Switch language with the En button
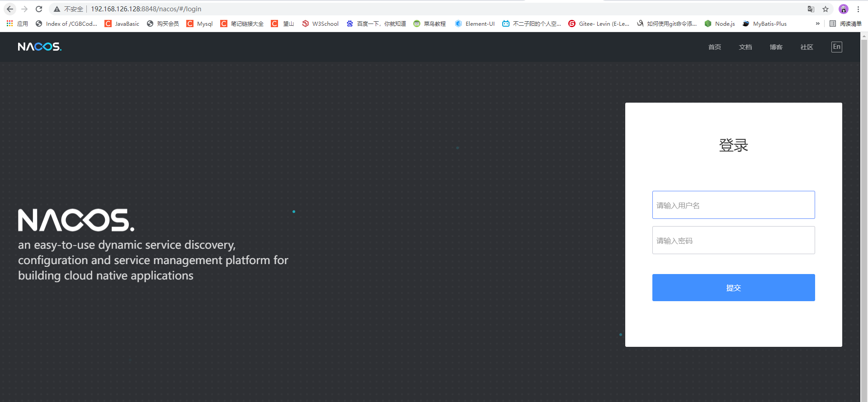Screen dimensions: 868x402 click(837, 47)
